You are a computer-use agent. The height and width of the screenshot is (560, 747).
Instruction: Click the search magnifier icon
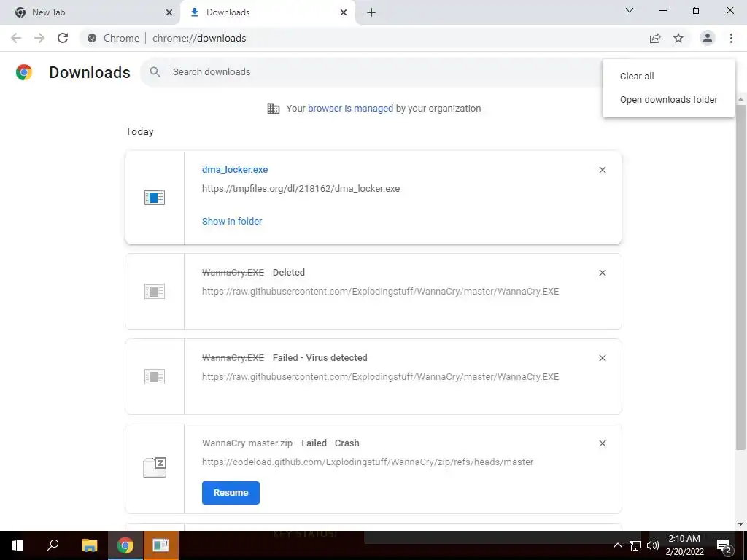pos(155,72)
